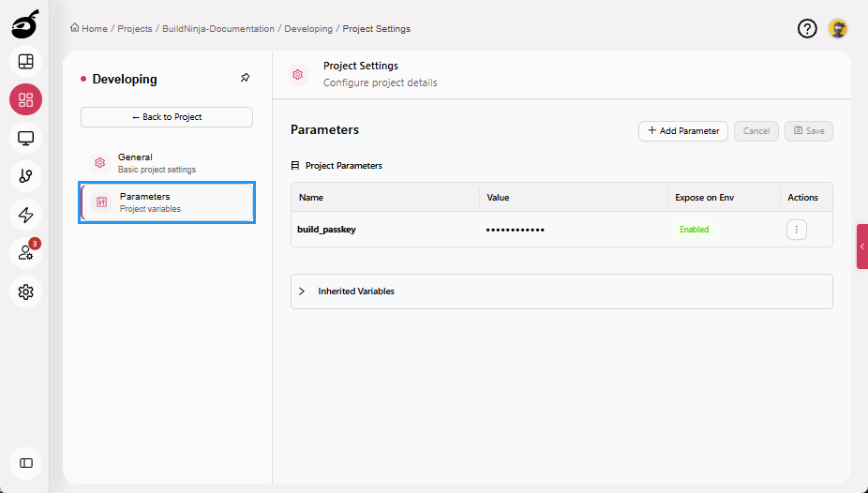Click the build_passkey parameter name

[326, 230]
